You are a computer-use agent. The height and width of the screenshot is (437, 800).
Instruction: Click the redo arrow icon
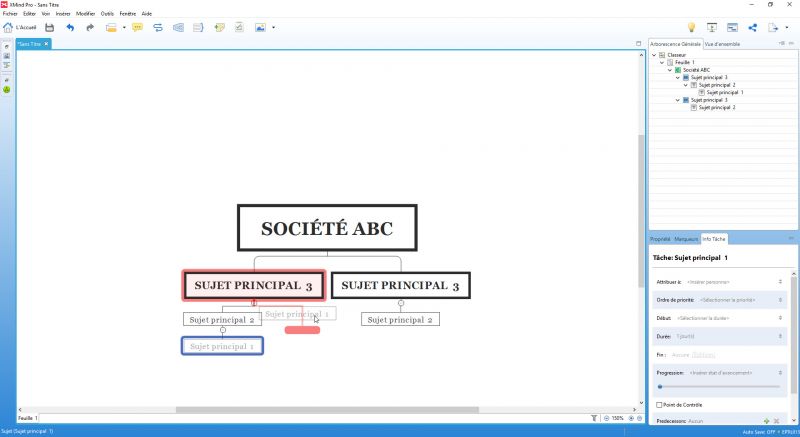pyautogui.click(x=90, y=28)
